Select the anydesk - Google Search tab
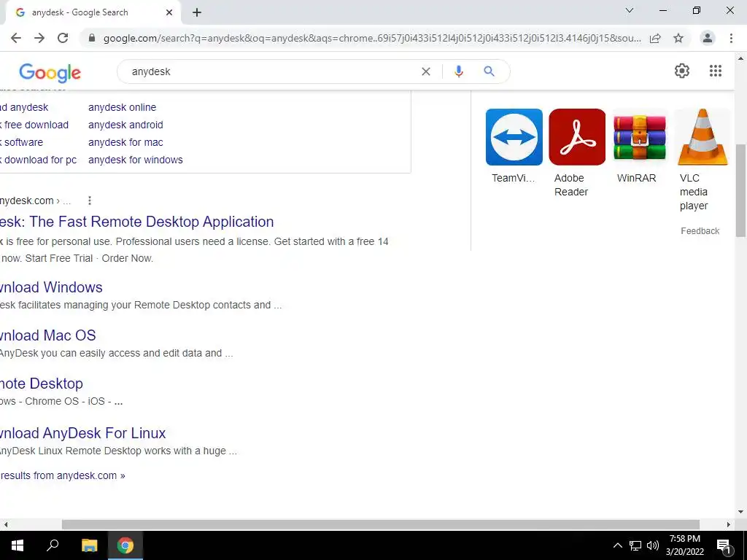Screen dimensions: 747x560 [93, 13]
